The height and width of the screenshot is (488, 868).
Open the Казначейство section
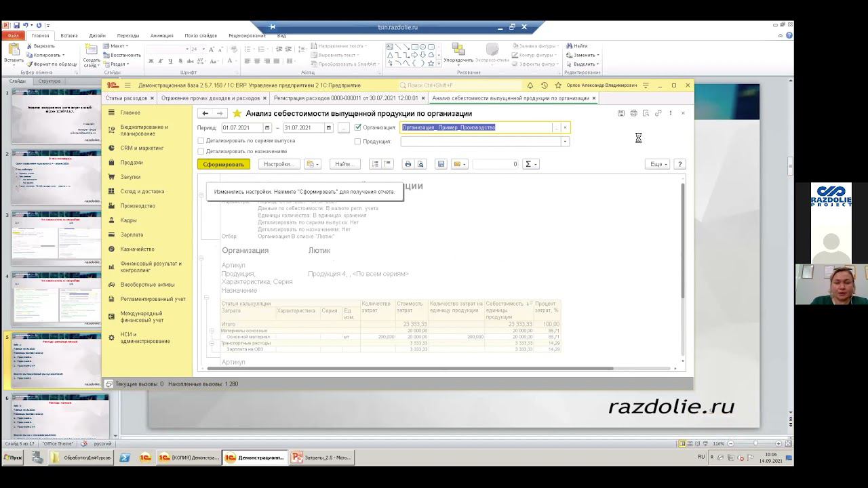(137, 249)
